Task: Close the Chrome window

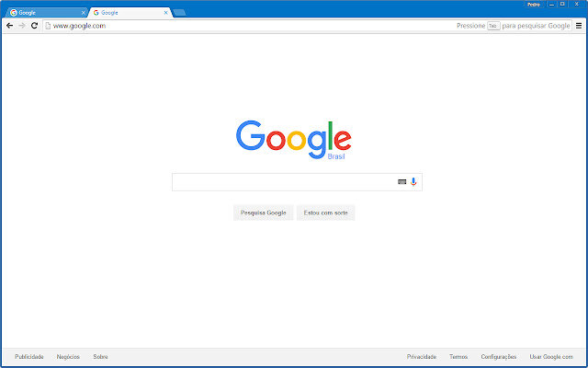Action: pyautogui.click(x=577, y=5)
